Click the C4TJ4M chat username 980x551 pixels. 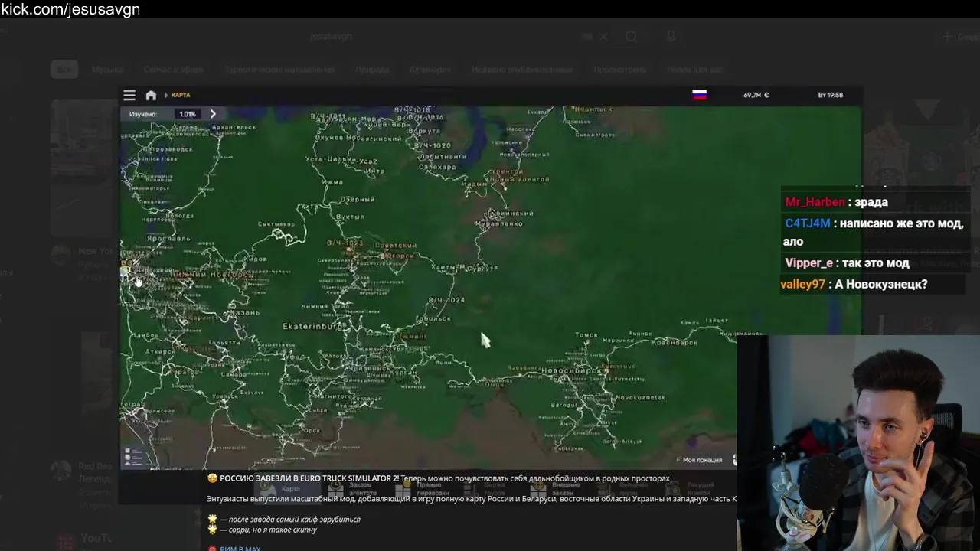[x=808, y=223]
